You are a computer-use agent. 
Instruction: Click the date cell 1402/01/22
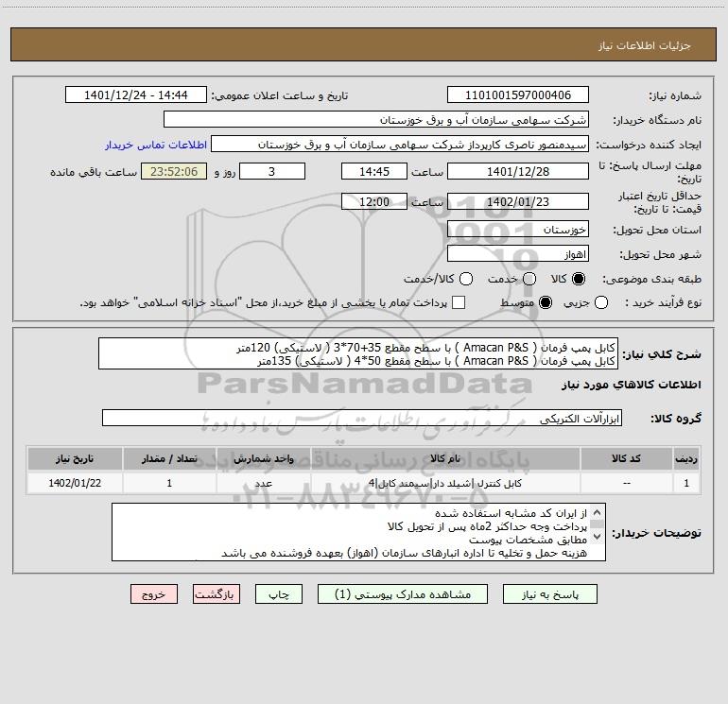point(75,483)
